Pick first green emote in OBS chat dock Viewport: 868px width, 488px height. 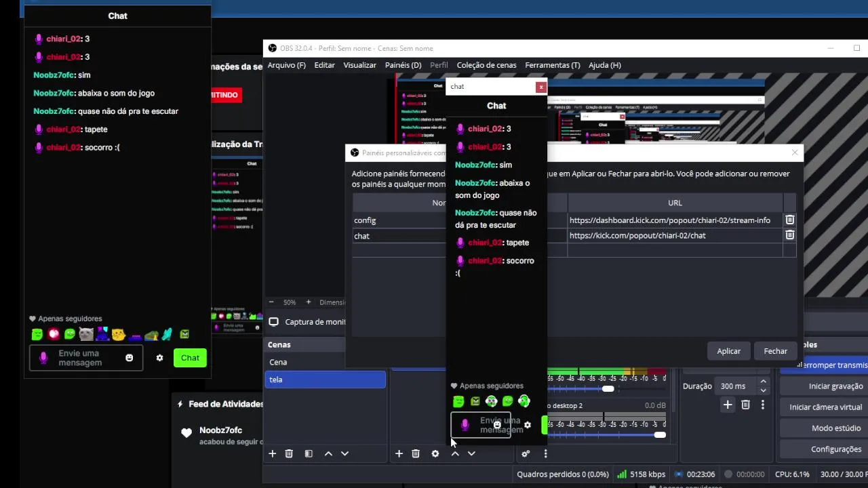point(458,401)
